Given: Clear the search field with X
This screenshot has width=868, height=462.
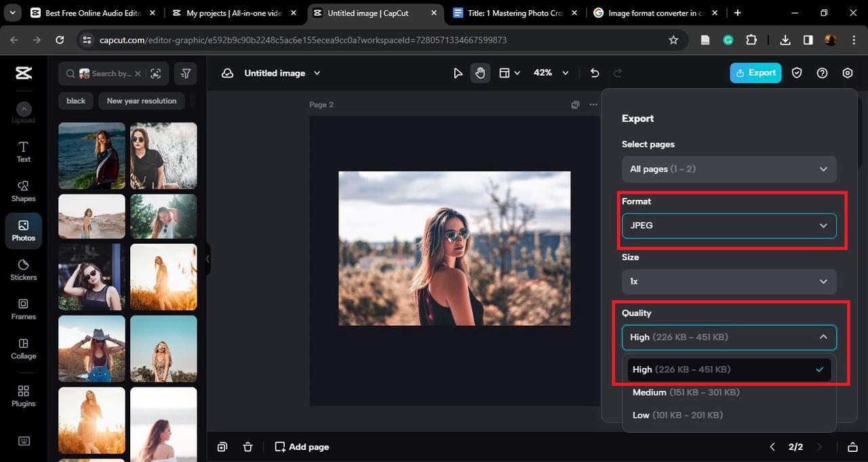Looking at the screenshot, I should click(x=138, y=74).
